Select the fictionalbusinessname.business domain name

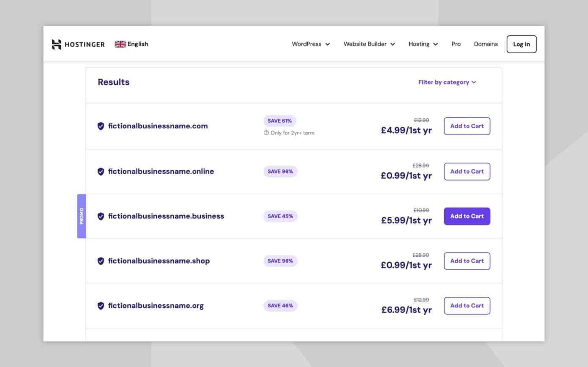[x=166, y=216]
